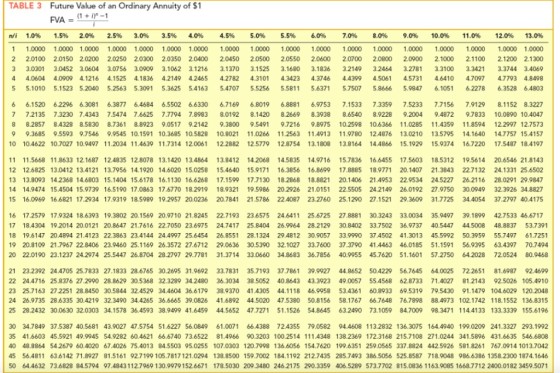Click the 'n/i' header cell

[12, 36]
